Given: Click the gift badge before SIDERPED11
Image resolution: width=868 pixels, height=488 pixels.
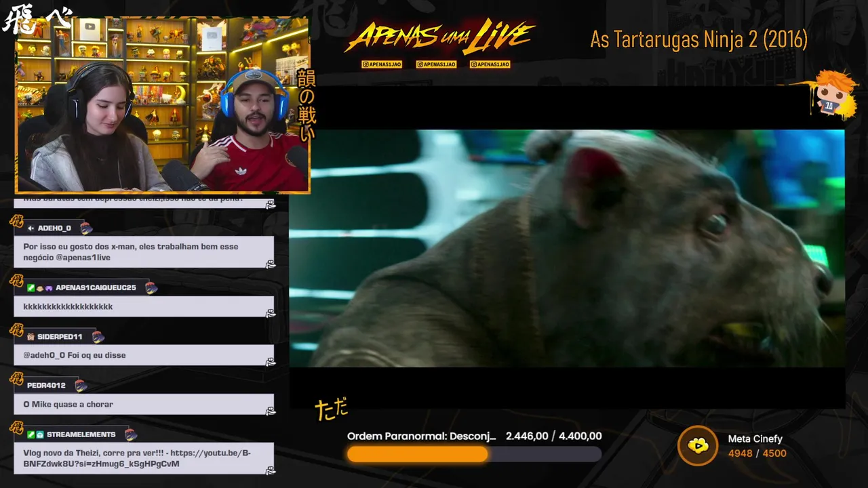Looking at the screenshot, I should pos(31,337).
